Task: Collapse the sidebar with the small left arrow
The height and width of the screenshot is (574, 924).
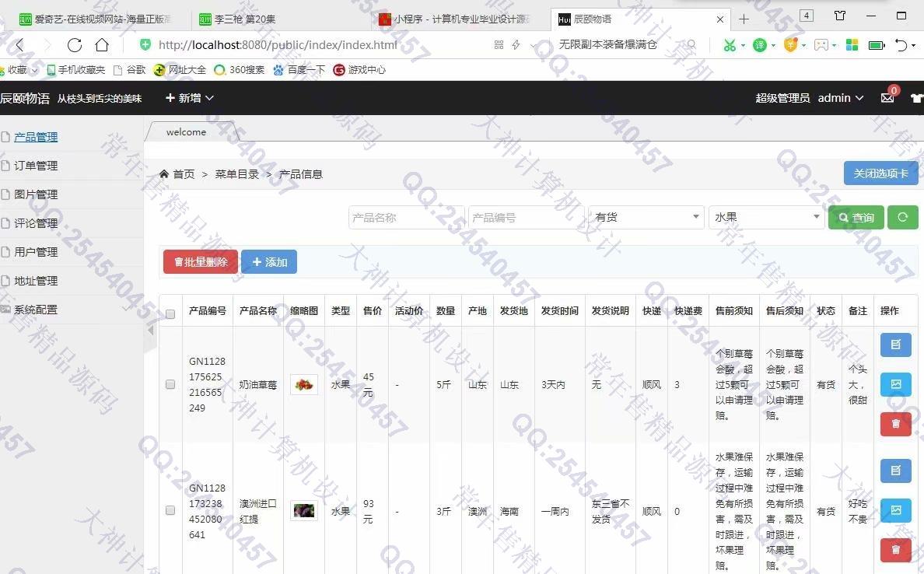Action: (x=151, y=331)
